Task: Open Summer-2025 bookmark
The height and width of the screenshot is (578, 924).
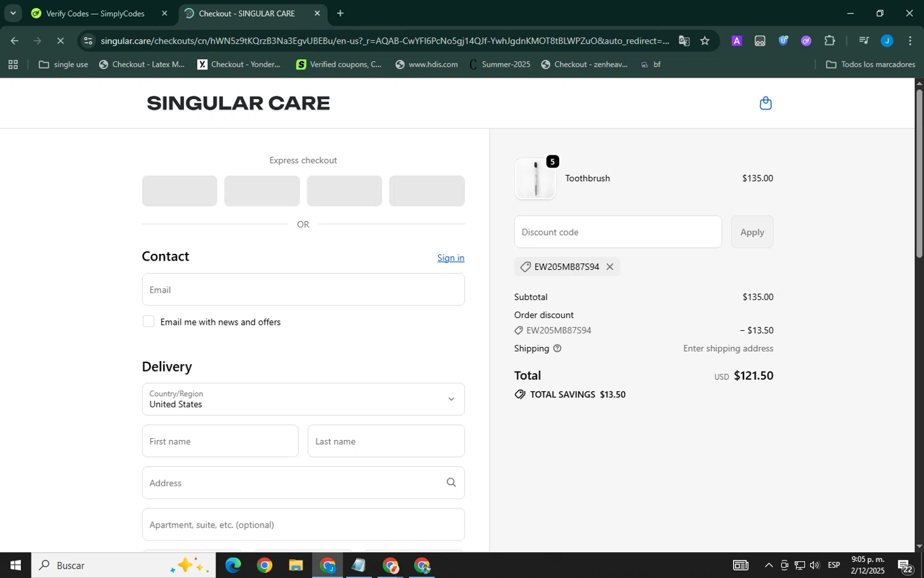Action: click(500, 65)
